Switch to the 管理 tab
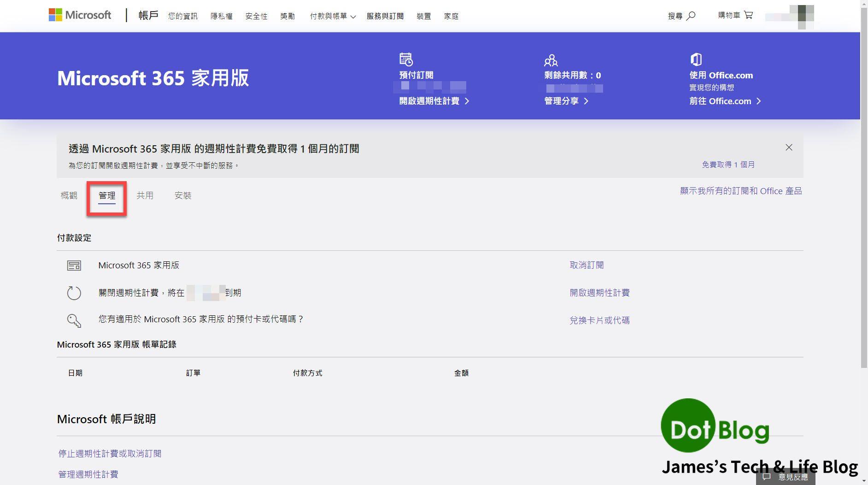 point(107,195)
